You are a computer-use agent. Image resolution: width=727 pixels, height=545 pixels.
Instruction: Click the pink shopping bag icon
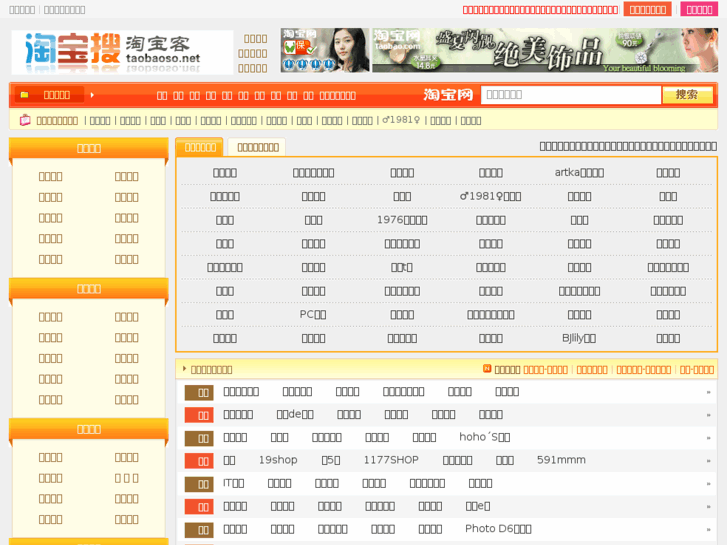25,120
